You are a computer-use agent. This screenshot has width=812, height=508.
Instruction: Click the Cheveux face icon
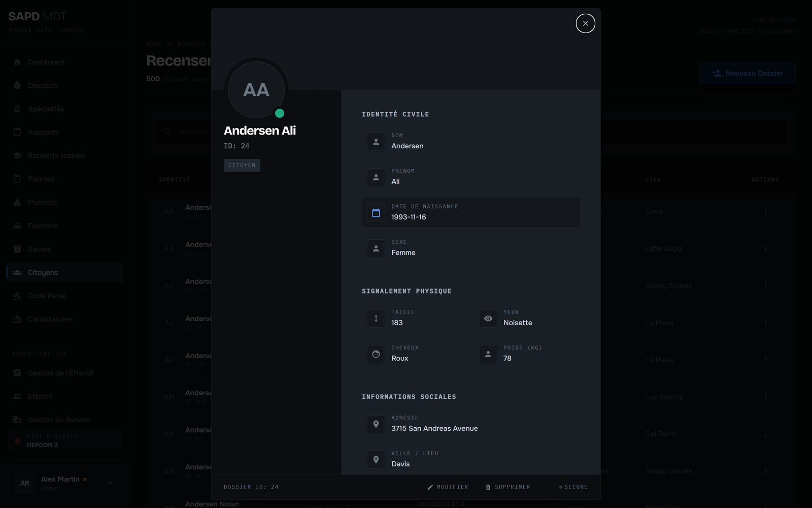[376, 354]
